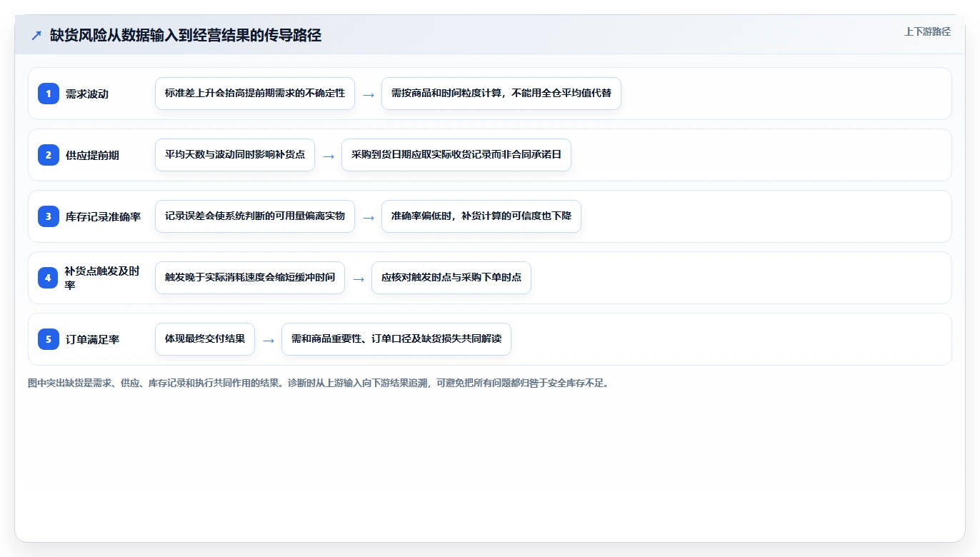Select the box 应核对触发时点与采购下单时点

click(x=451, y=278)
